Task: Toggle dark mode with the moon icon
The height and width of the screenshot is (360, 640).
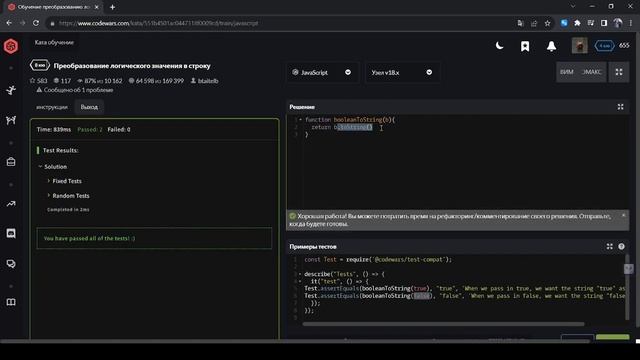Action: tap(500, 46)
